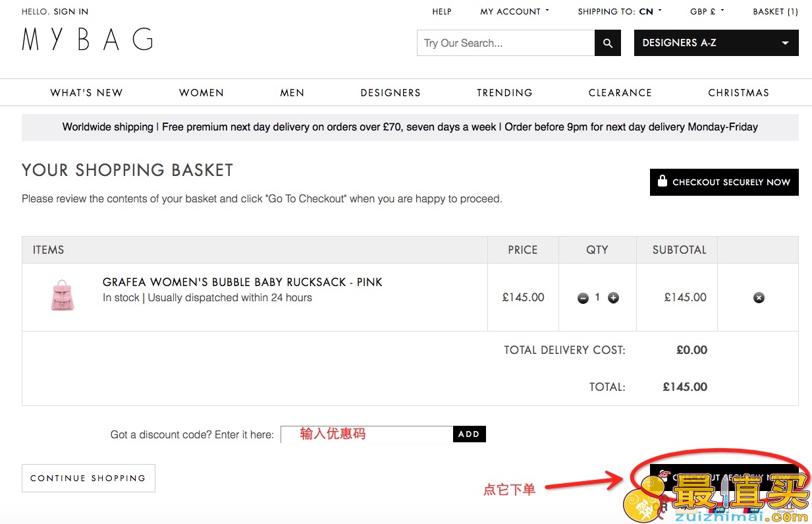Expand the Designers A-Z dropdown

717,43
